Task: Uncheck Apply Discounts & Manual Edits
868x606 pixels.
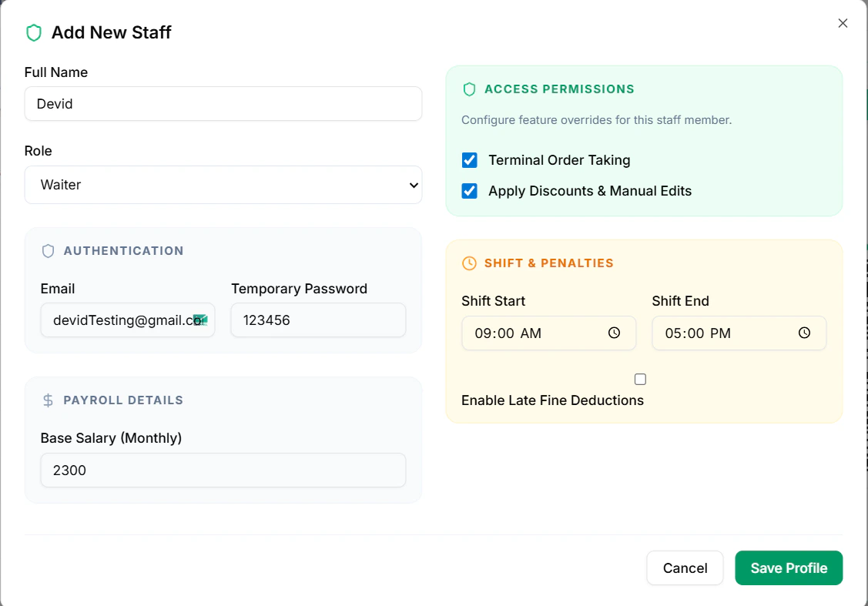Action: (470, 191)
